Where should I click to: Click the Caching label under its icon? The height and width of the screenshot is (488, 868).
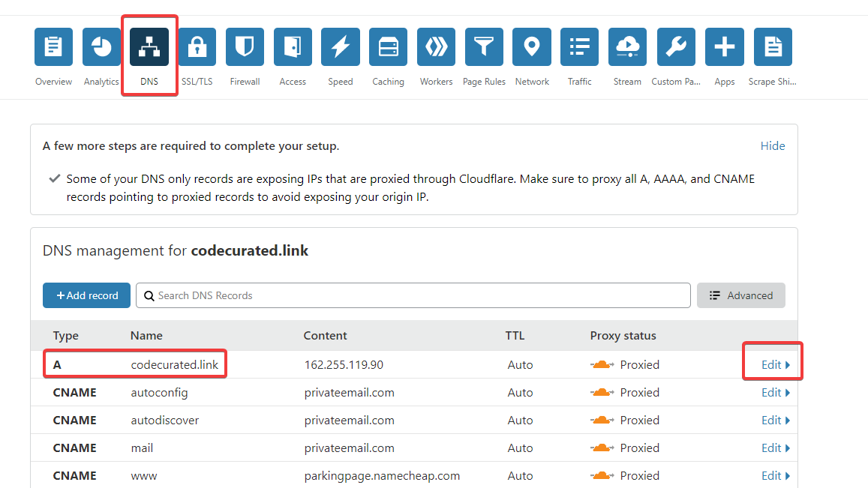point(388,81)
